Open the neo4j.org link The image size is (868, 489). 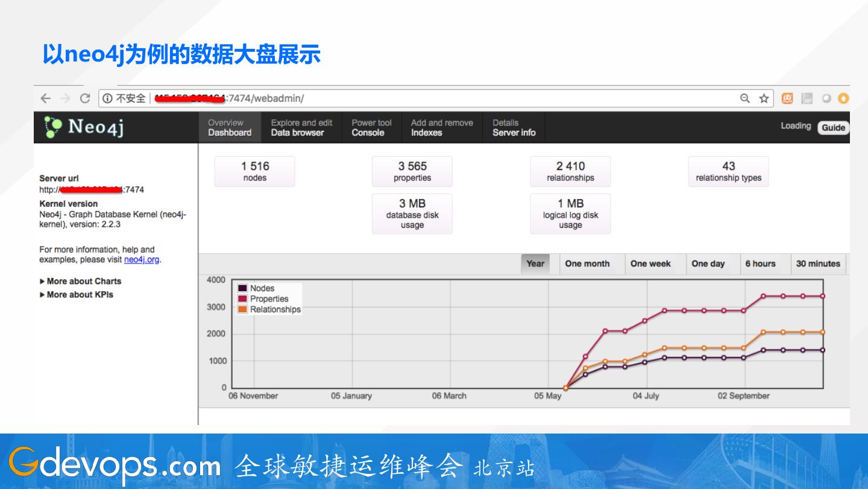pyautogui.click(x=142, y=260)
